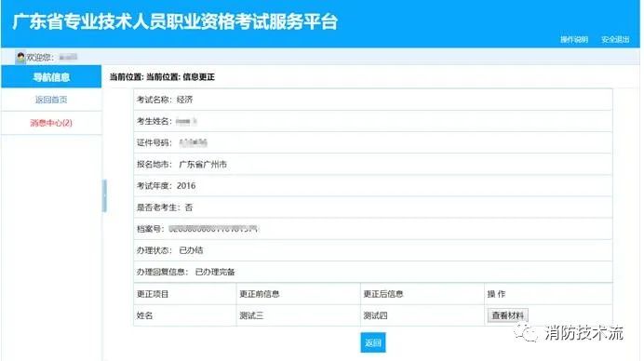Click the 考试名称 经济 row
Image resolution: width=644 pixels, height=361 pixels.
coord(373,100)
